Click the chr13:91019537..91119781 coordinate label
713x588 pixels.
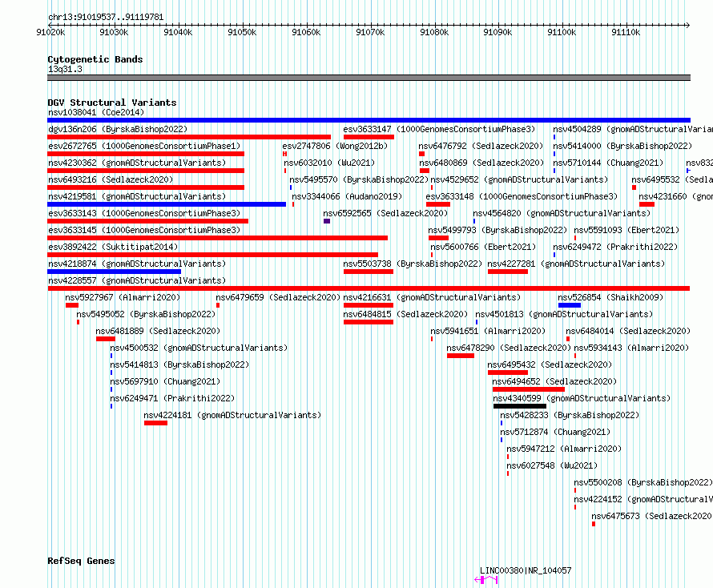point(106,18)
